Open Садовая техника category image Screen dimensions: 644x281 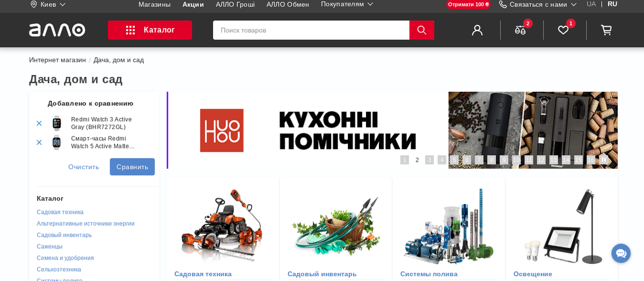click(x=223, y=226)
